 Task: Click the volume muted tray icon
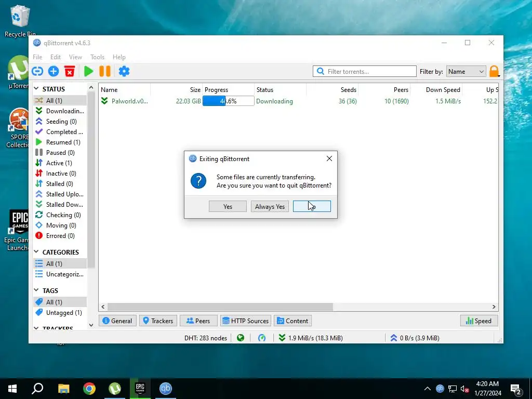[465, 389]
